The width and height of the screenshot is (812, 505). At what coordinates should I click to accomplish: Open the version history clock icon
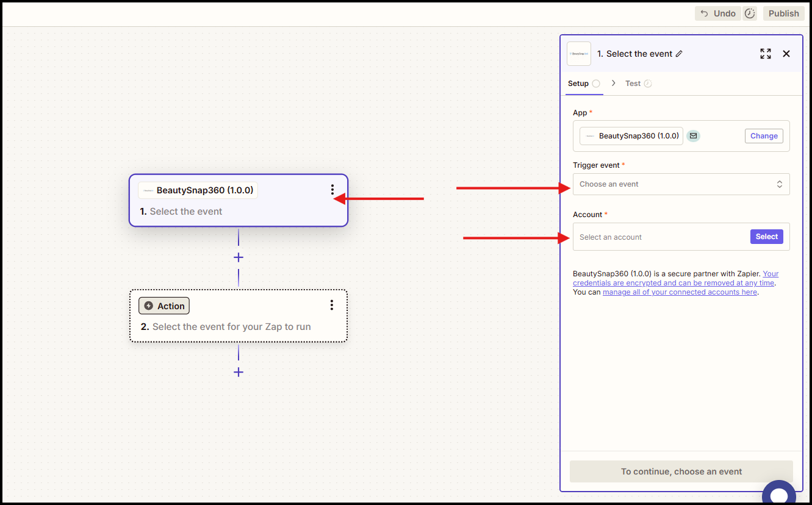click(x=750, y=13)
